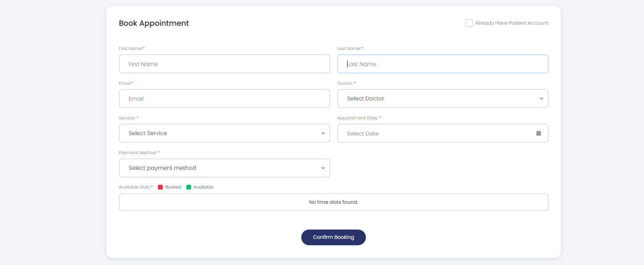Click the chevron arrow in Doctor field

point(541,99)
